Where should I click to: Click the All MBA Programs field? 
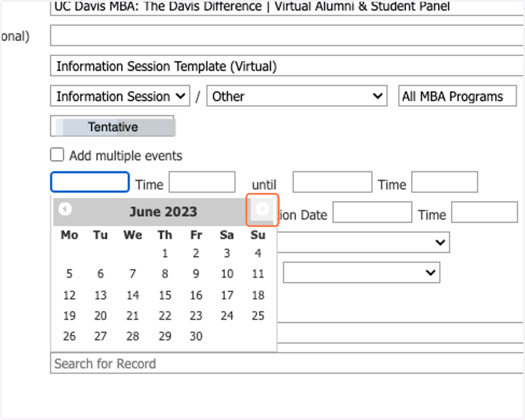457,96
